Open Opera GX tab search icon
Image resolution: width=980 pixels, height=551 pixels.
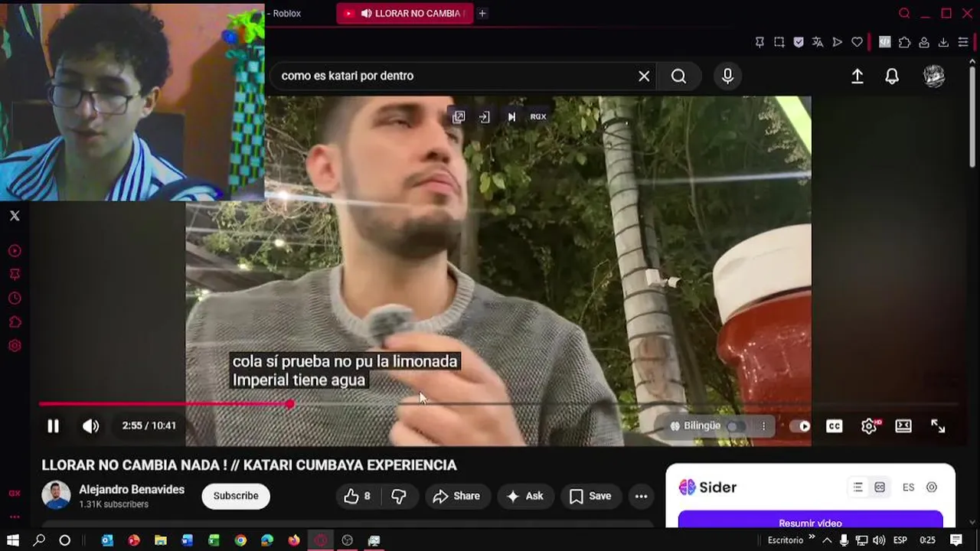[904, 13]
